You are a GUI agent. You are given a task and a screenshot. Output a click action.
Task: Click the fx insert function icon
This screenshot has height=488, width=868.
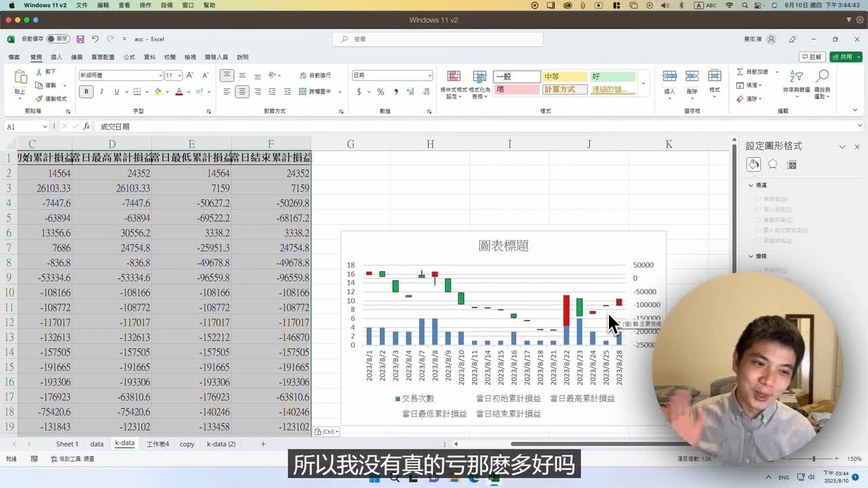(86, 127)
